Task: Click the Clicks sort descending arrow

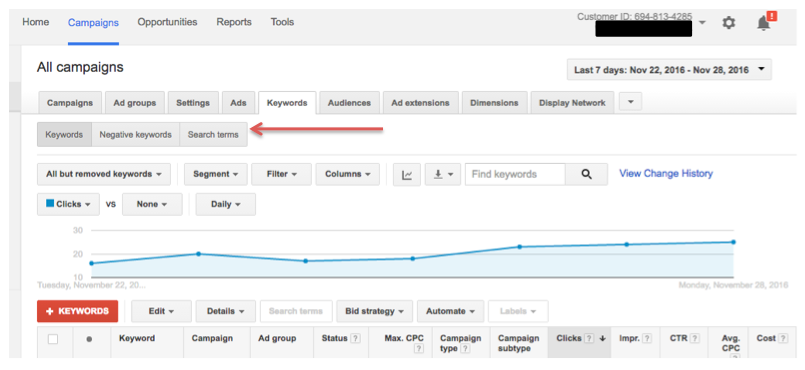Action: point(602,339)
